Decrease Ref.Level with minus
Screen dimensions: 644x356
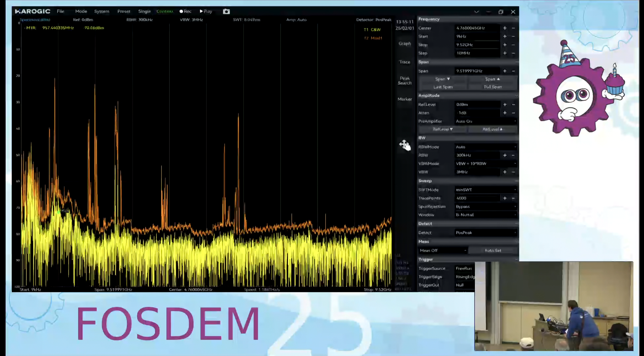point(513,104)
